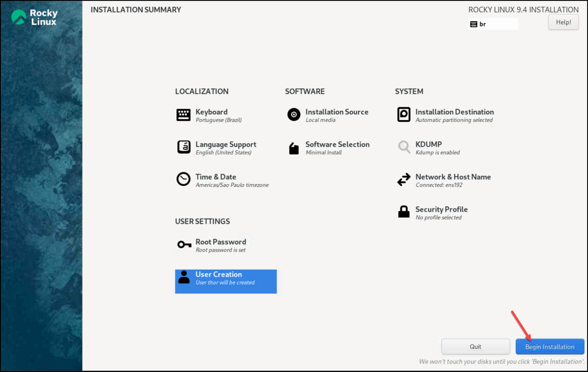Click the Time & Date clock icon
Viewport: 588px width, 372px height.
183,180
